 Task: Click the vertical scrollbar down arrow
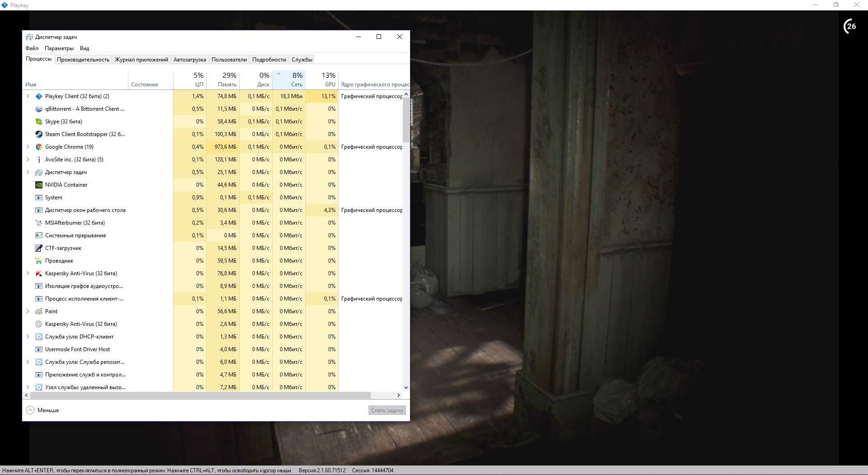[406, 387]
